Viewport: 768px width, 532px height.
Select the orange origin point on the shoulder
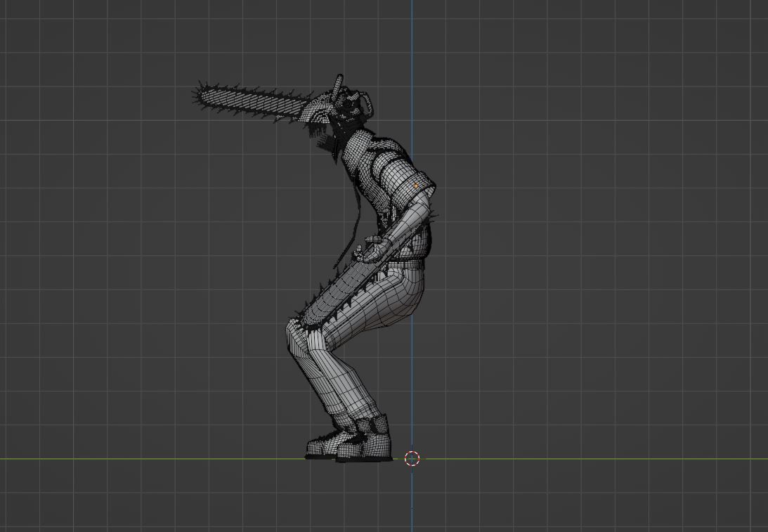(416, 186)
